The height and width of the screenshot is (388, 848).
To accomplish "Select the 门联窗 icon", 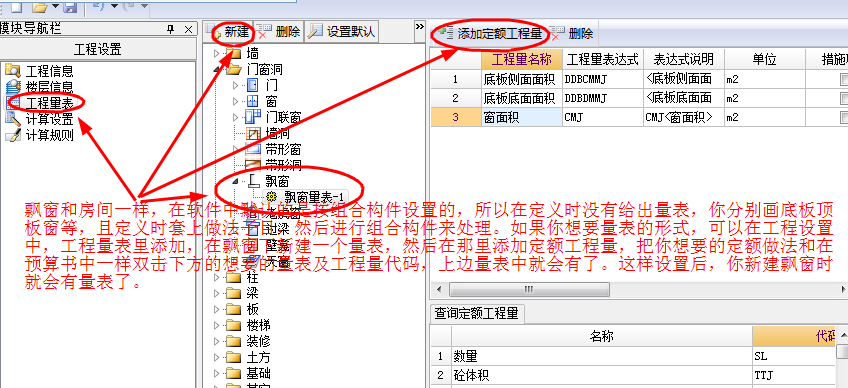I will 253,117.
